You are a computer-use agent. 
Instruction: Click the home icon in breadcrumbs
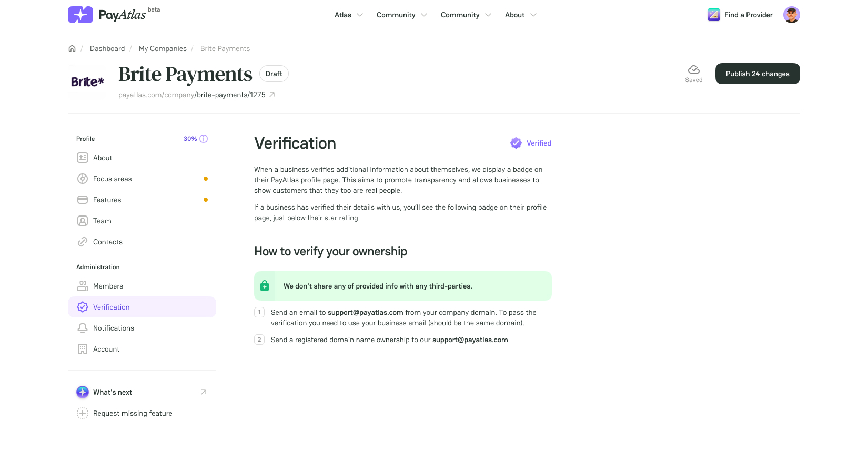tap(72, 48)
